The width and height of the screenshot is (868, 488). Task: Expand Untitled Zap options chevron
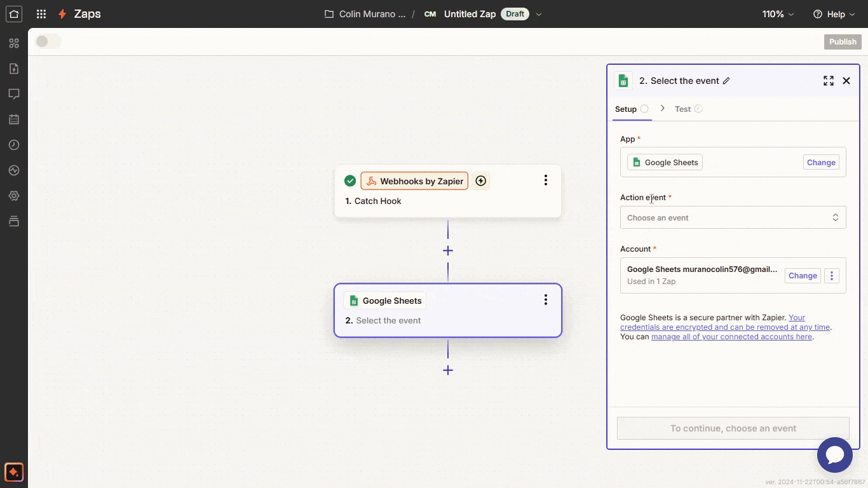539,14
